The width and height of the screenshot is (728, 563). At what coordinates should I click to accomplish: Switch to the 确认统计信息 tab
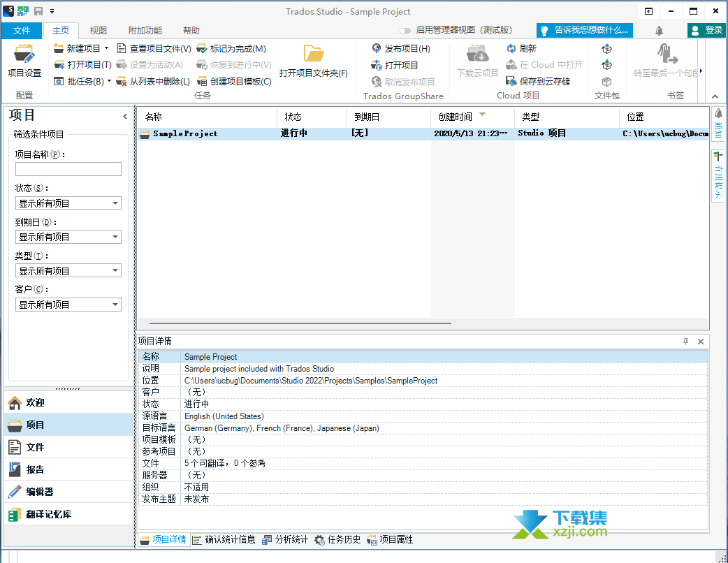224,539
